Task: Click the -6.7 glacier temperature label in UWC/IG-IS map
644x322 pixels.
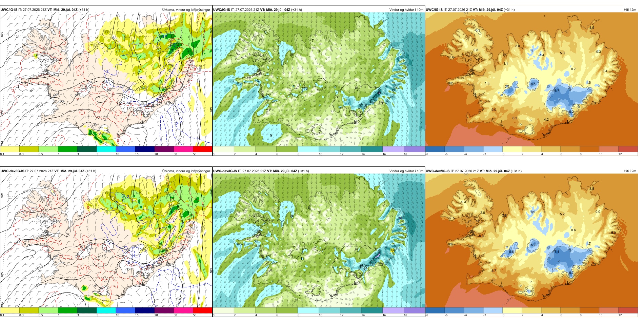Action: (557, 90)
